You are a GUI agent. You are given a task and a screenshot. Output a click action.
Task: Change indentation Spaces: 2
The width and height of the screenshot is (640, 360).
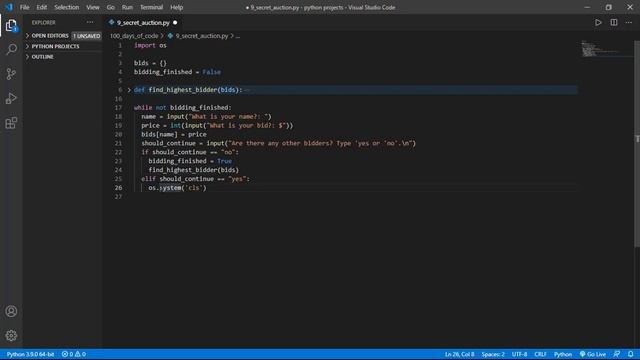(x=493, y=354)
